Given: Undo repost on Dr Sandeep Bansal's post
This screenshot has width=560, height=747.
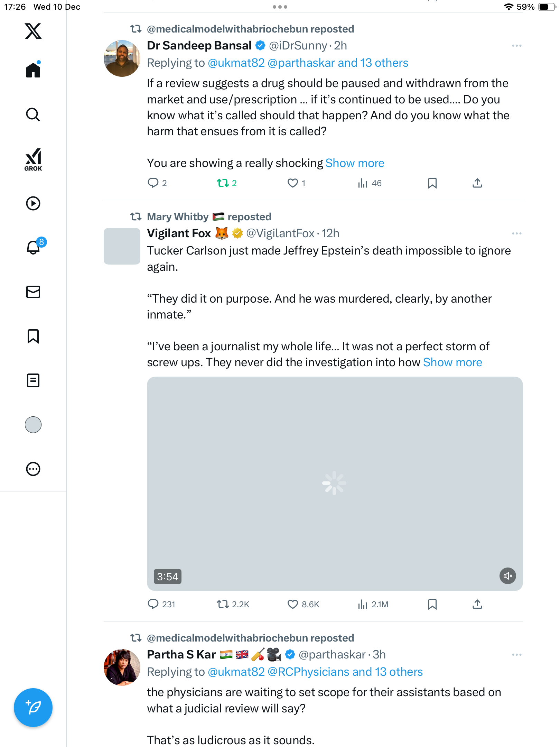Looking at the screenshot, I should [x=223, y=183].
